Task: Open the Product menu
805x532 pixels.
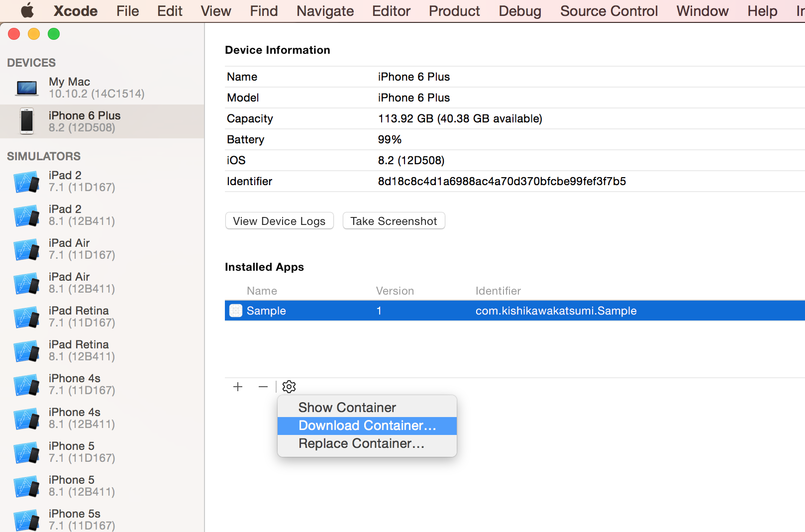Action: point(454,11)
